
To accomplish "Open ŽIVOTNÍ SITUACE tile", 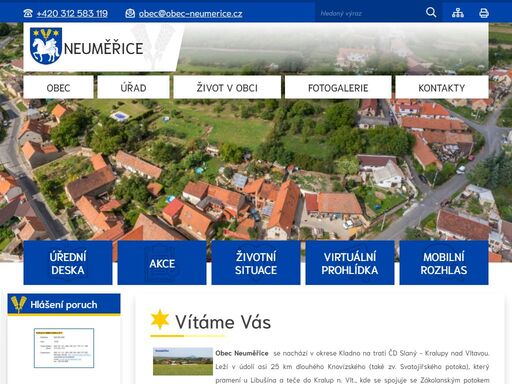I will (256, 263).
